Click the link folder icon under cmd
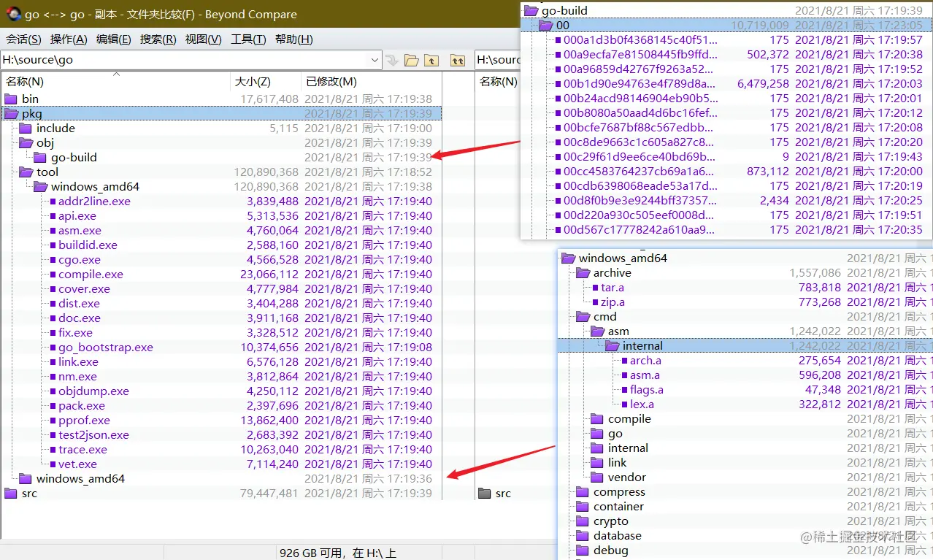The height and width of the screenshot is (560, 933). click(596, 462)
